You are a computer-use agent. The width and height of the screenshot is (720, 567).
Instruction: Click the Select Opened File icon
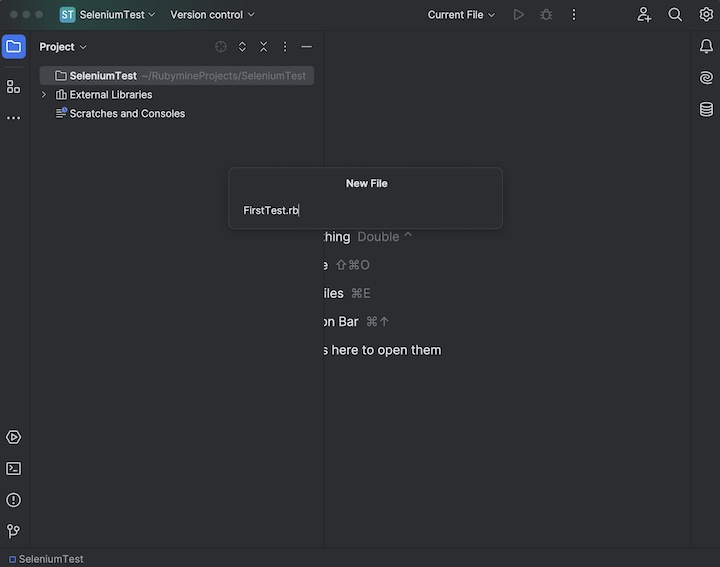[221, 47]
